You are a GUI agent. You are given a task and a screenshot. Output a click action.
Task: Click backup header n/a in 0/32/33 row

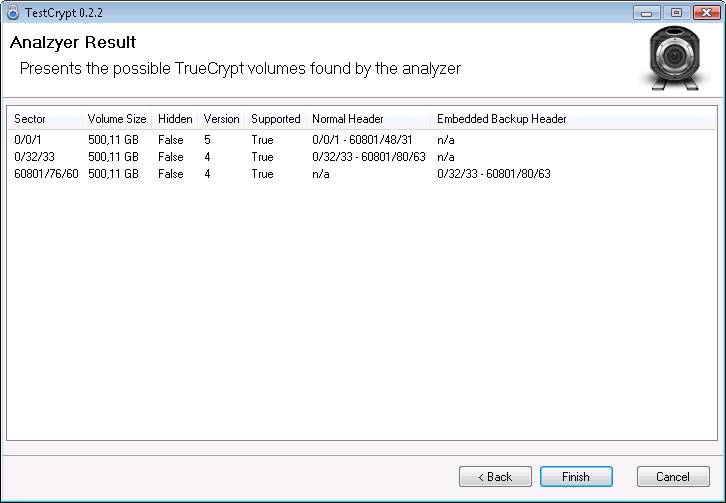tap(445, 157)
